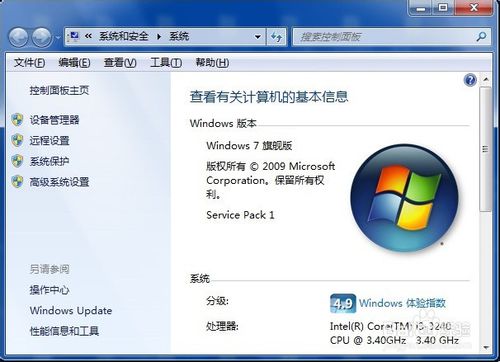
Task: Click the Forward navigation arrow button
Action: (42, 37)
